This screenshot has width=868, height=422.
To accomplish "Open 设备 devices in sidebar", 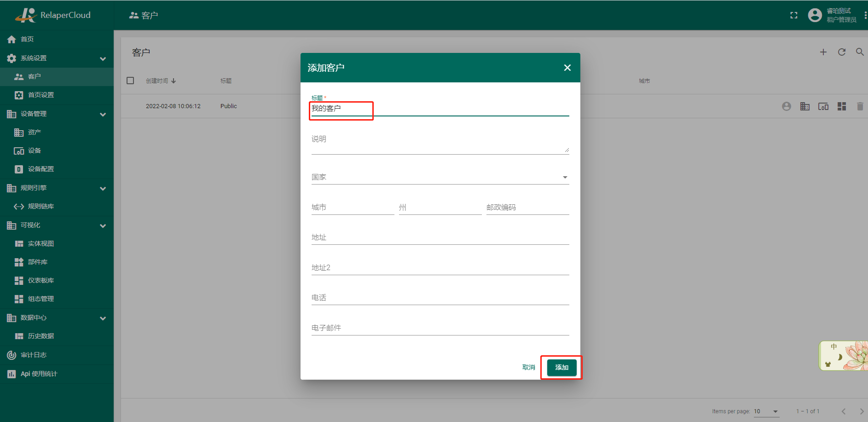I will pos(57,151).
